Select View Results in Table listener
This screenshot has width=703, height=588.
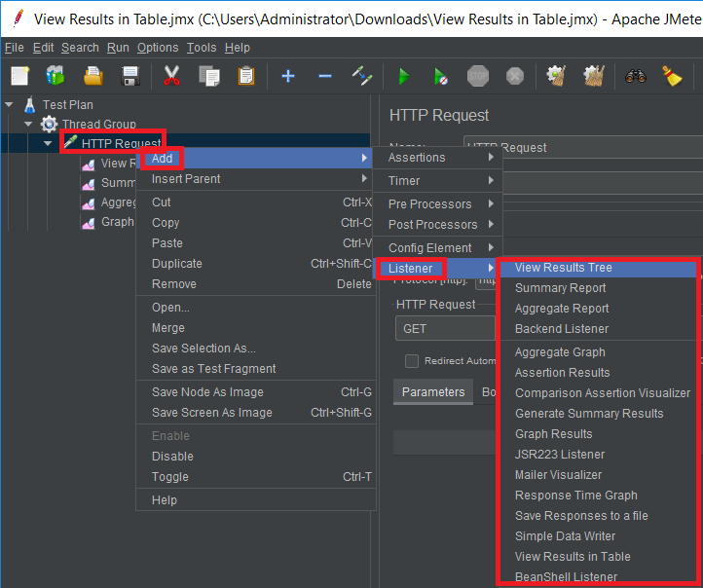(598, 557)
